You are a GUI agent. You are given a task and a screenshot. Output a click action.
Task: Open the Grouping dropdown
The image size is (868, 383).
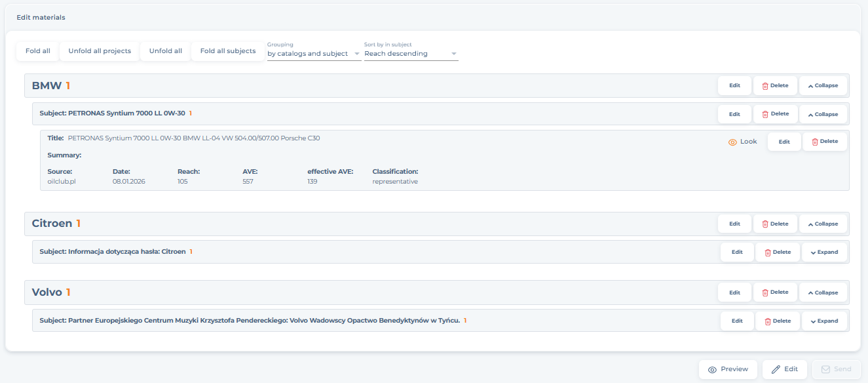(x=314, y=54)
